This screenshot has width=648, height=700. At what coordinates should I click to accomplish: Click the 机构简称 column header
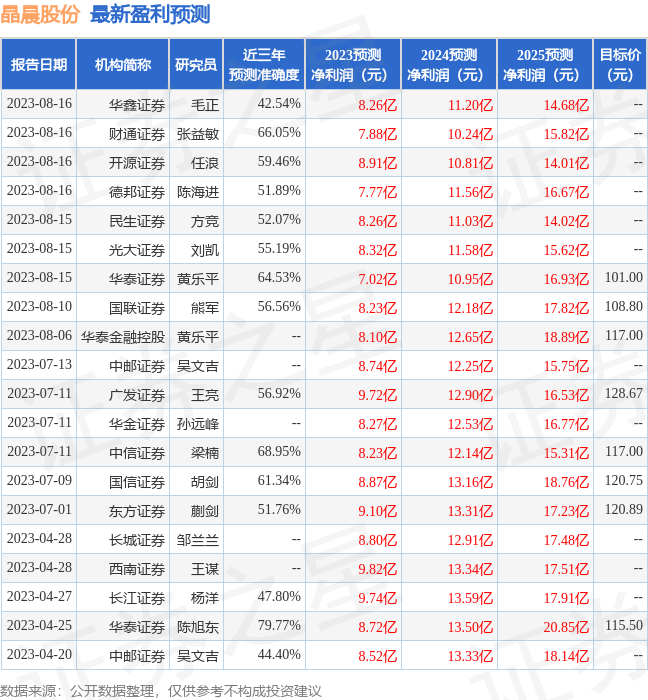(123, 65)
